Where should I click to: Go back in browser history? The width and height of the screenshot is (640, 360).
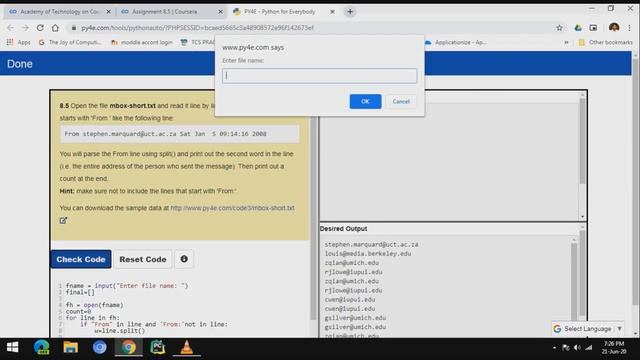10,28
